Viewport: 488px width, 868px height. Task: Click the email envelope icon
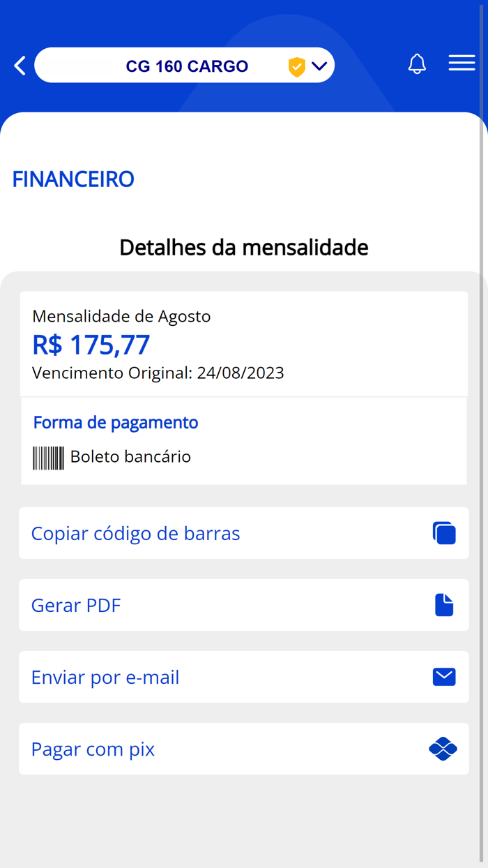click(444, 677)
